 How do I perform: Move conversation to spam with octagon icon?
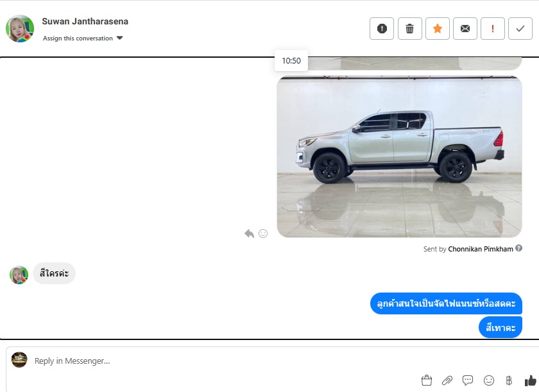pos(382,28)
